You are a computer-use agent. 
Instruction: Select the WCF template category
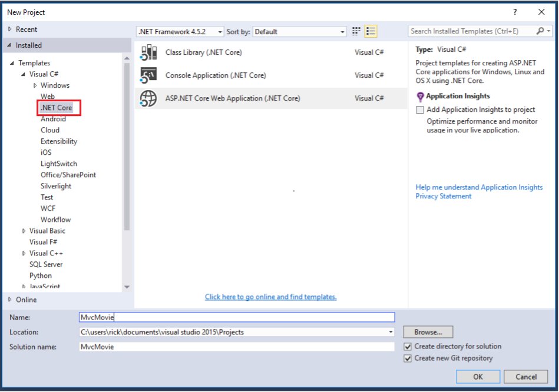tap(48, 208)
